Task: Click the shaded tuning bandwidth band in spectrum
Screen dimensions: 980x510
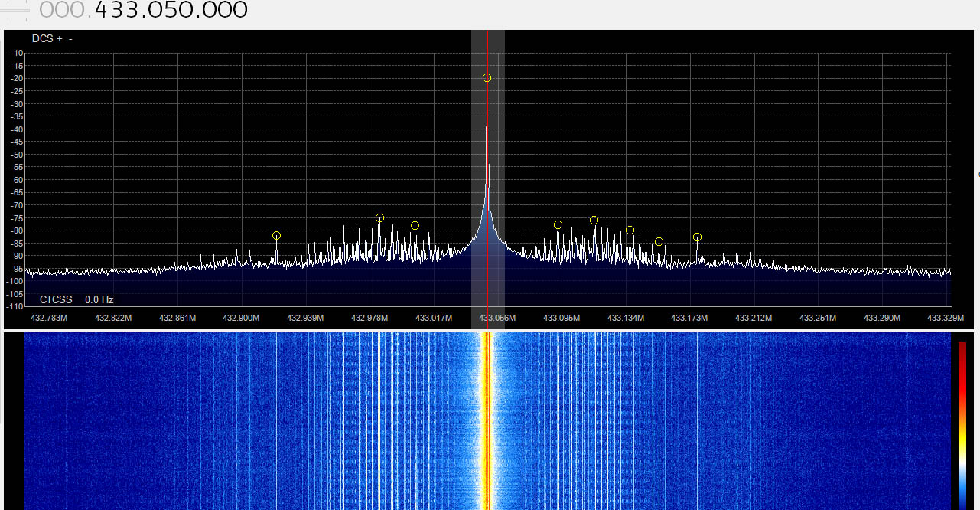Action: click(x=487, y=180)
